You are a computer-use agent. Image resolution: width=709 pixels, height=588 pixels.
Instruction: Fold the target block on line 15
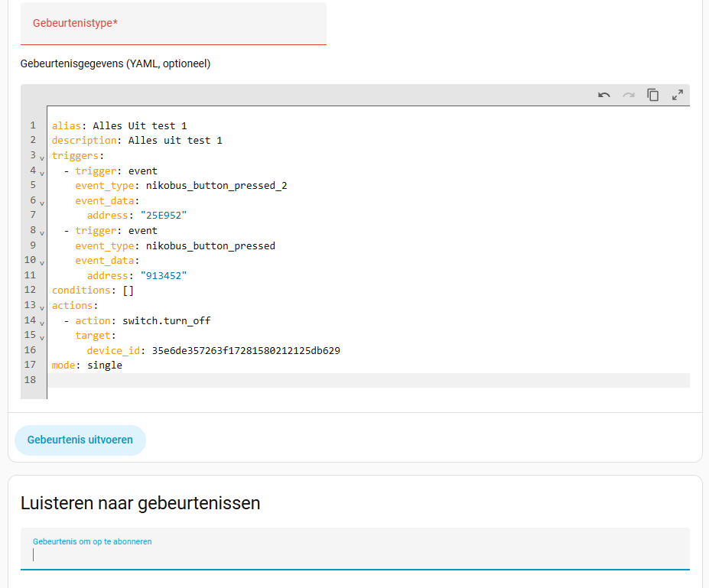(42, 336)
